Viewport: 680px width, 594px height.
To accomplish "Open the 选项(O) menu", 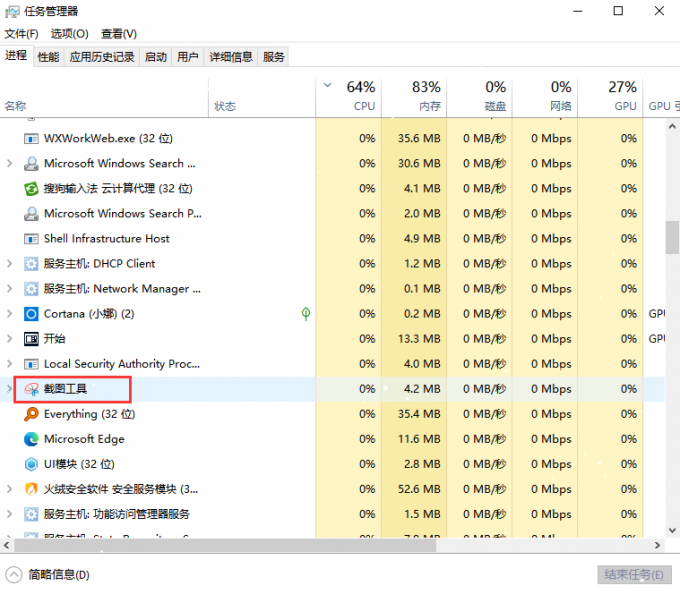I will [x=70, y=34].
